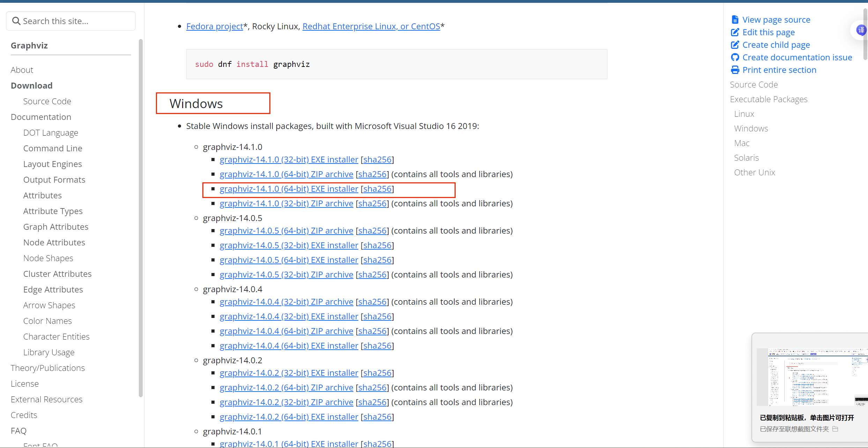868x448 pixels.
Task: Click the Edit this page pencil icon
Action: 735,32
